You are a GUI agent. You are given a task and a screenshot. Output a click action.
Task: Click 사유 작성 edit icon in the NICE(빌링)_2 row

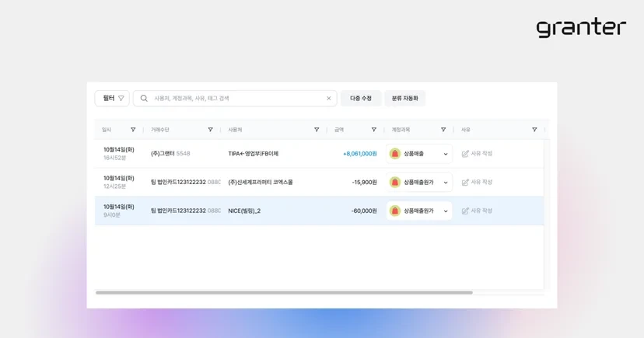point(465,211)
